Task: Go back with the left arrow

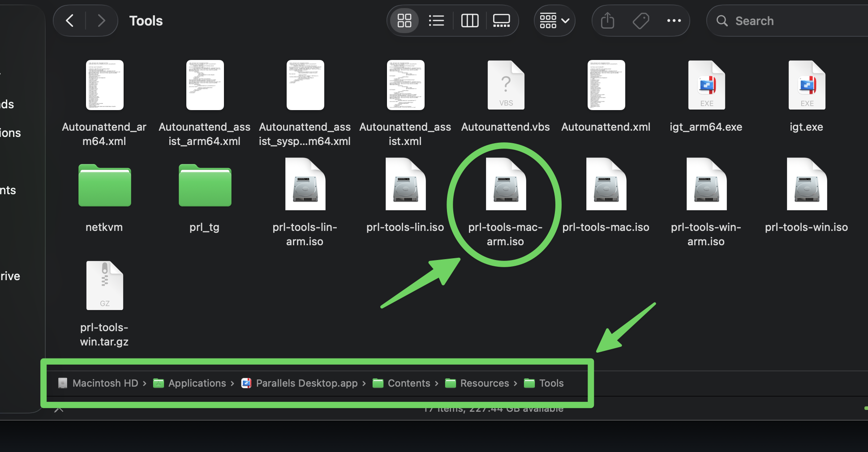Action: coord(70,21)
